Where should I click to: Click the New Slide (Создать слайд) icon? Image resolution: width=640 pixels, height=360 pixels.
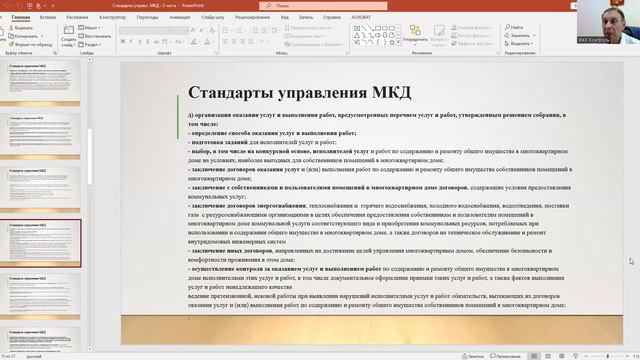[x=69, y=30]
